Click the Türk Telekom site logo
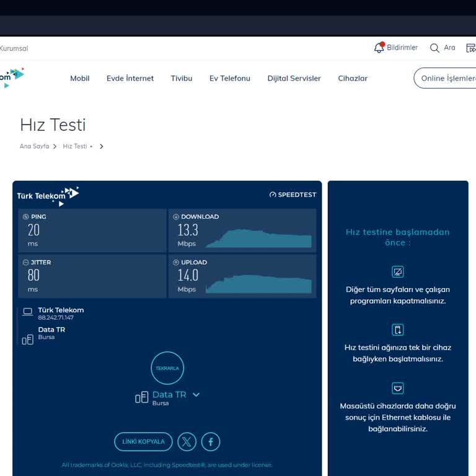The height and width of the screenshot is (476, 476). point(12,77)
